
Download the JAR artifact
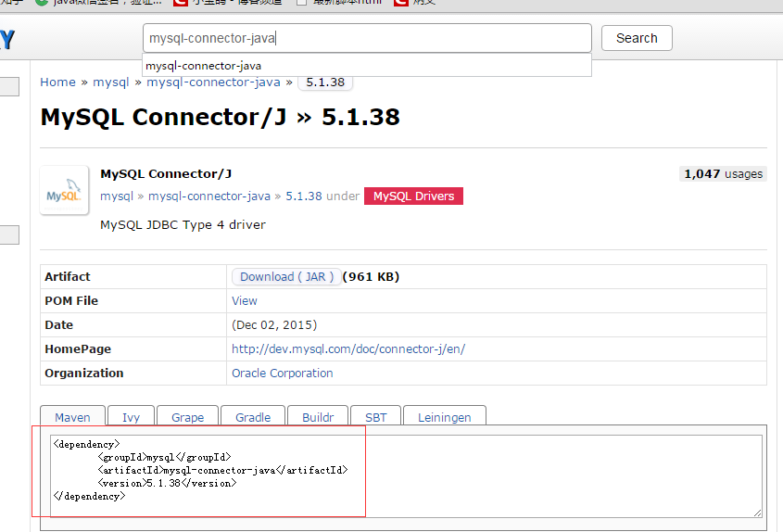coord(286,277)
